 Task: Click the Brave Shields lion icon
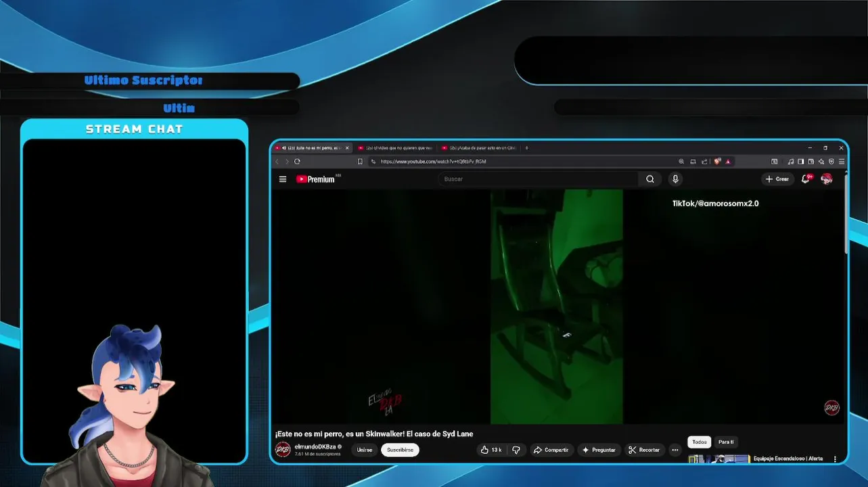point(717,162)
